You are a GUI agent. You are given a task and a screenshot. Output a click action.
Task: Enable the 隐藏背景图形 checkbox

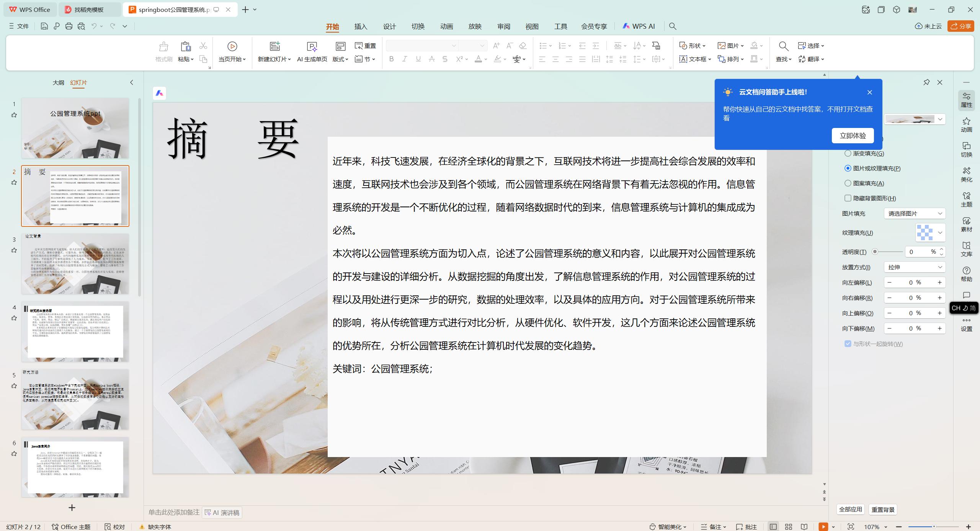[848, 198]
